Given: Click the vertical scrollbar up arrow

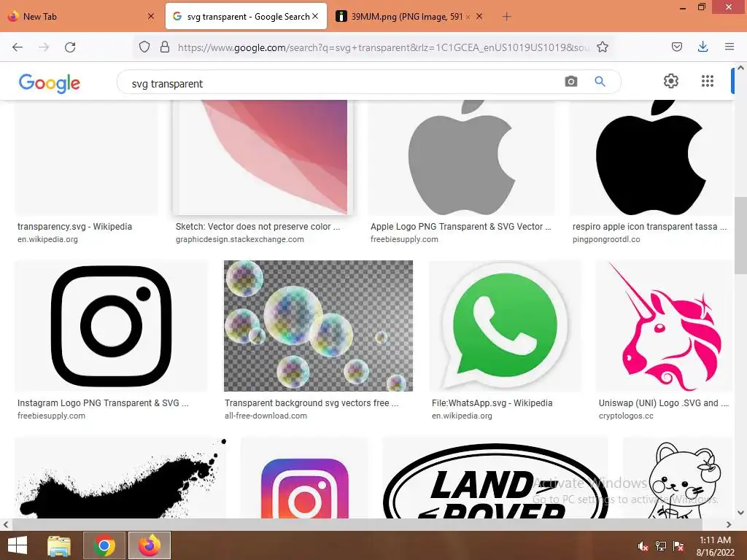Looking at the screenshot, I should coord(740,68).
